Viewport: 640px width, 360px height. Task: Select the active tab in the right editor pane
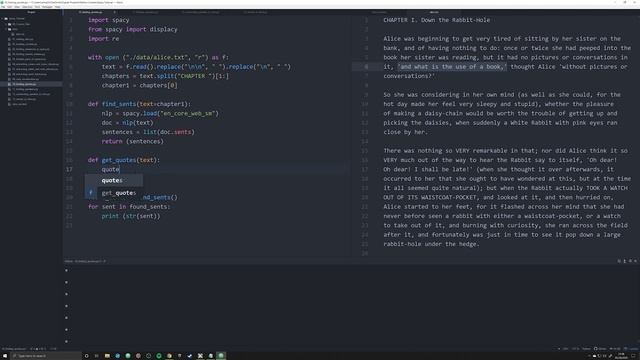coord(434,12)
